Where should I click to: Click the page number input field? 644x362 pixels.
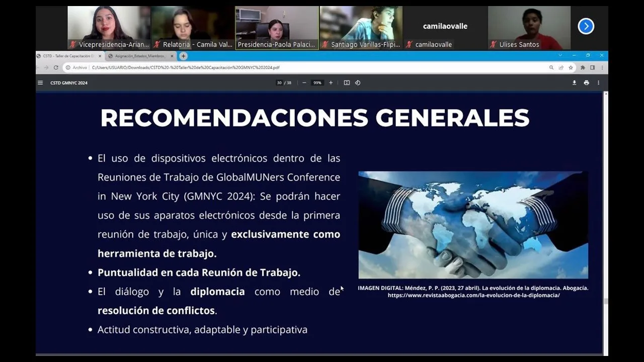click(x=279, y=83)
